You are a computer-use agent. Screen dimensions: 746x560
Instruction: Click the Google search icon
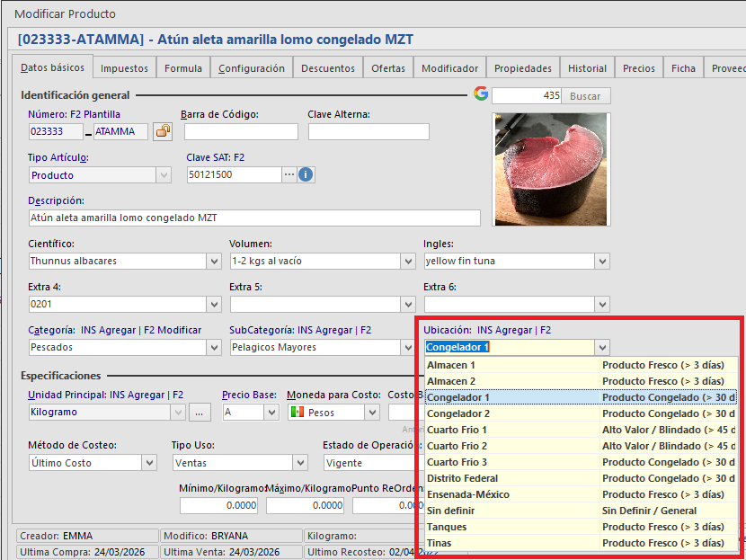click(x=481, y=93)
